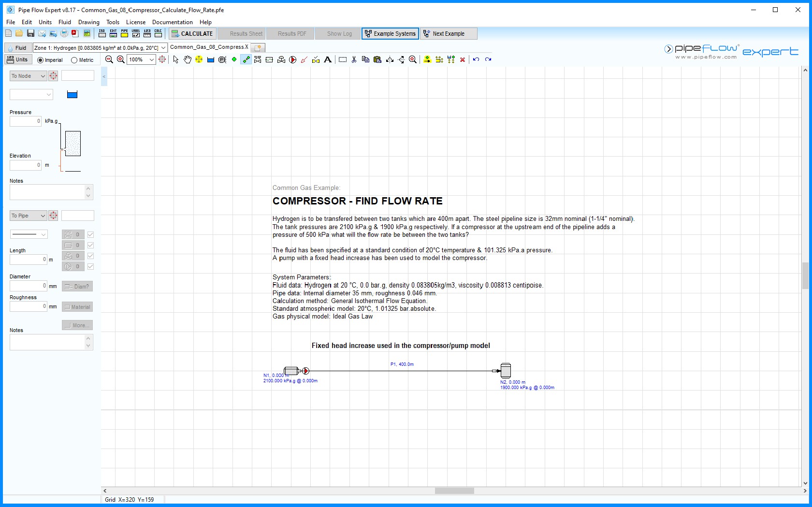Select the red Add Pump tool
This screenshot has width=812, height=507.
pyautogui.click(x=292, y=59)
